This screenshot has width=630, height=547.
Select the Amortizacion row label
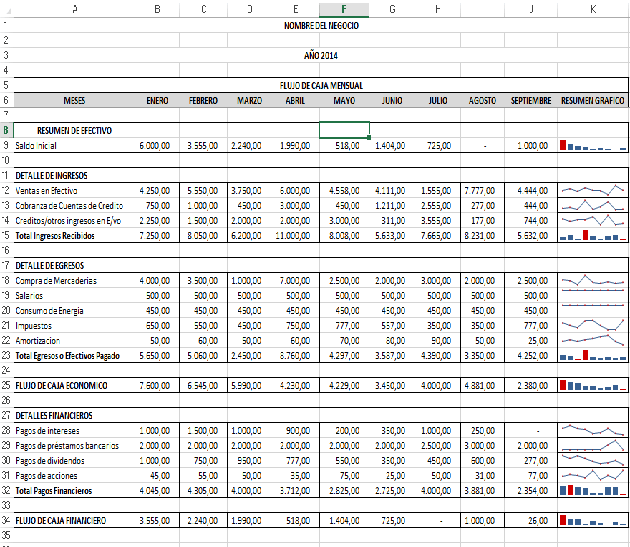point(37,340)
